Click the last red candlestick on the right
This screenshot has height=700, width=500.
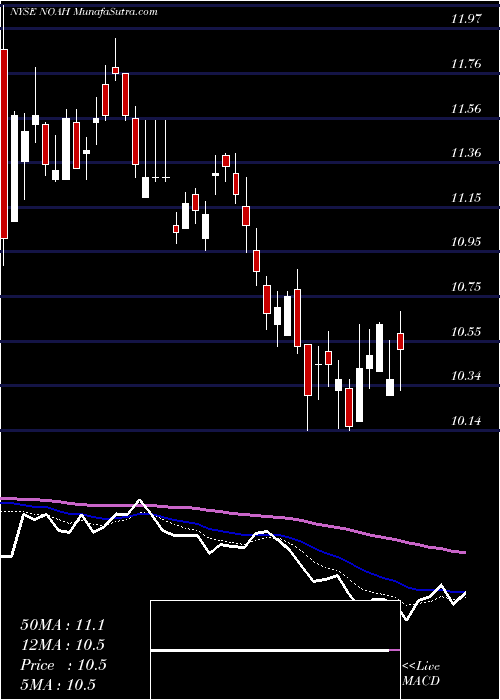tap(400, 342)
